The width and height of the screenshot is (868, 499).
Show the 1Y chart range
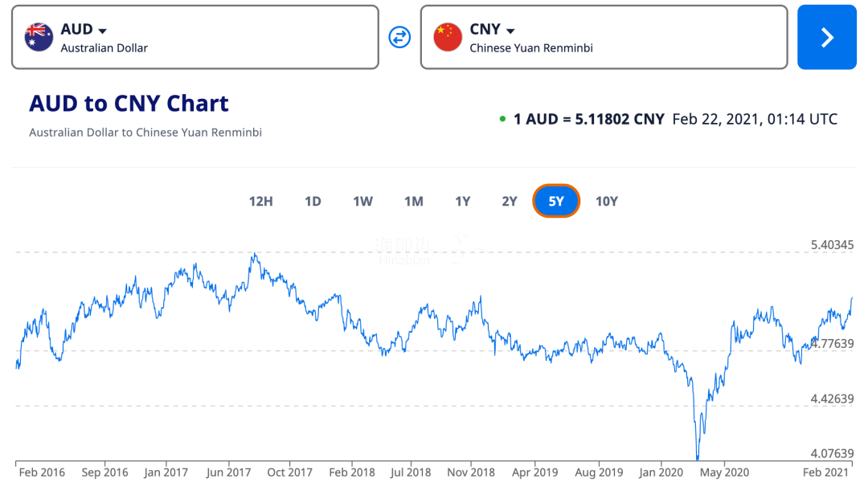(462, 201)
